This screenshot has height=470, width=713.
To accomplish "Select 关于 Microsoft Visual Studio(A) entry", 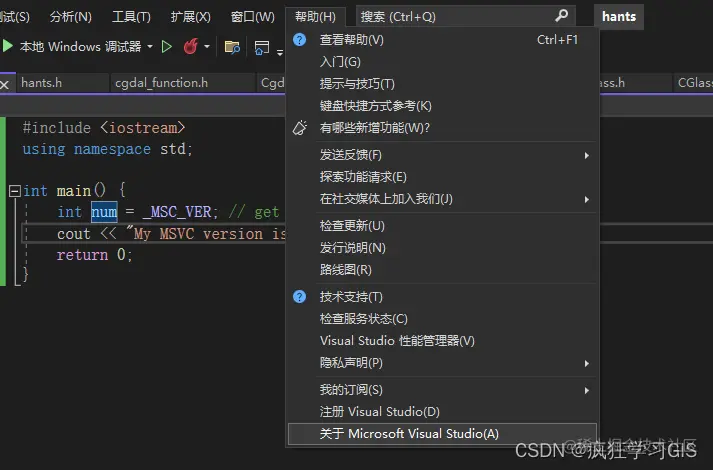I will 442,434.
